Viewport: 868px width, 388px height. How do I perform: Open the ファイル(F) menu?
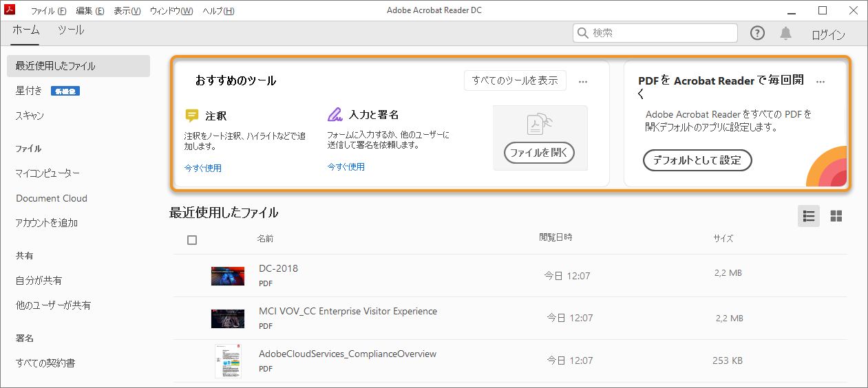(49, 11)
